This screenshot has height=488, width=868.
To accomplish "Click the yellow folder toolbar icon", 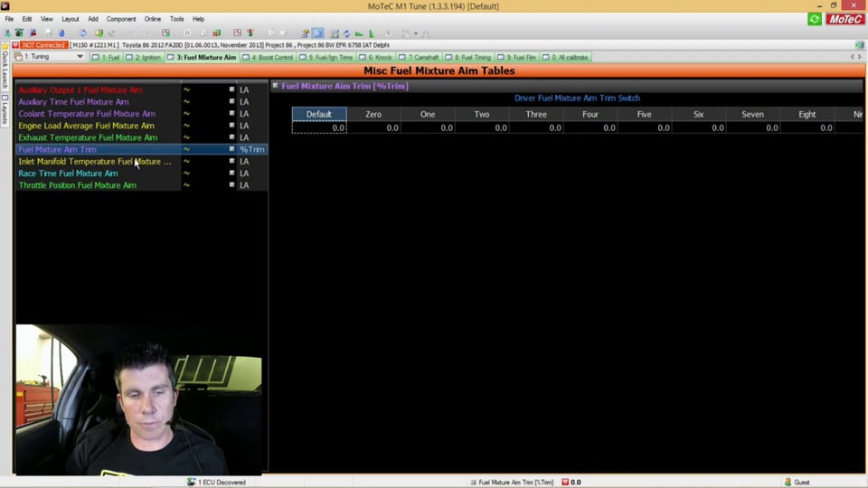I will pyautogui.click(x=99, y=33).
